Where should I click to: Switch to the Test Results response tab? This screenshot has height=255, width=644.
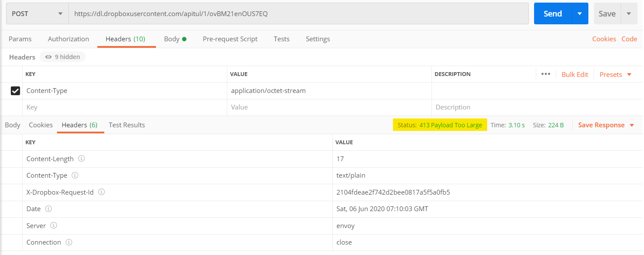coord(126,125)
